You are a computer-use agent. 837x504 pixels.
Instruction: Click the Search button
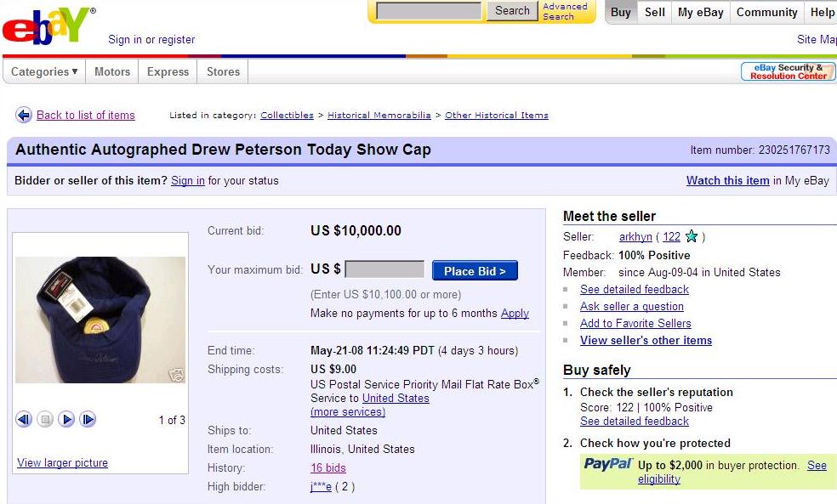[x=512, y=11]
